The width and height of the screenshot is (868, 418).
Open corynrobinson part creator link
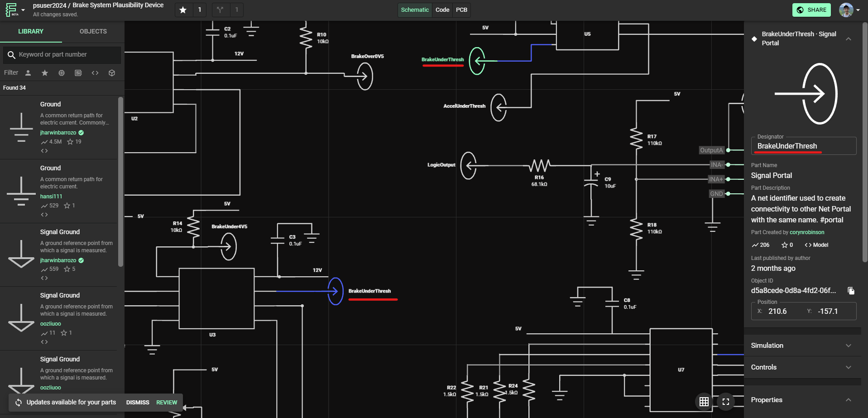(x=807, y=232)
